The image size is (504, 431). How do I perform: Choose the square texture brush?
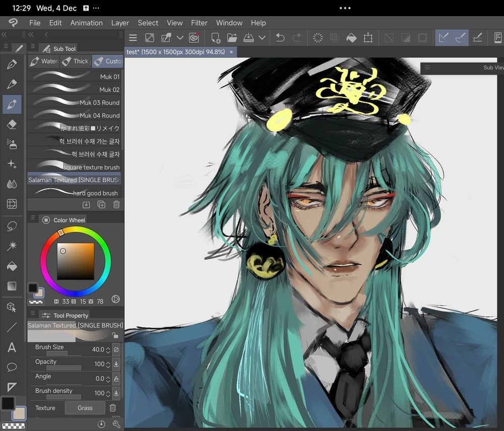coord(74,167)
